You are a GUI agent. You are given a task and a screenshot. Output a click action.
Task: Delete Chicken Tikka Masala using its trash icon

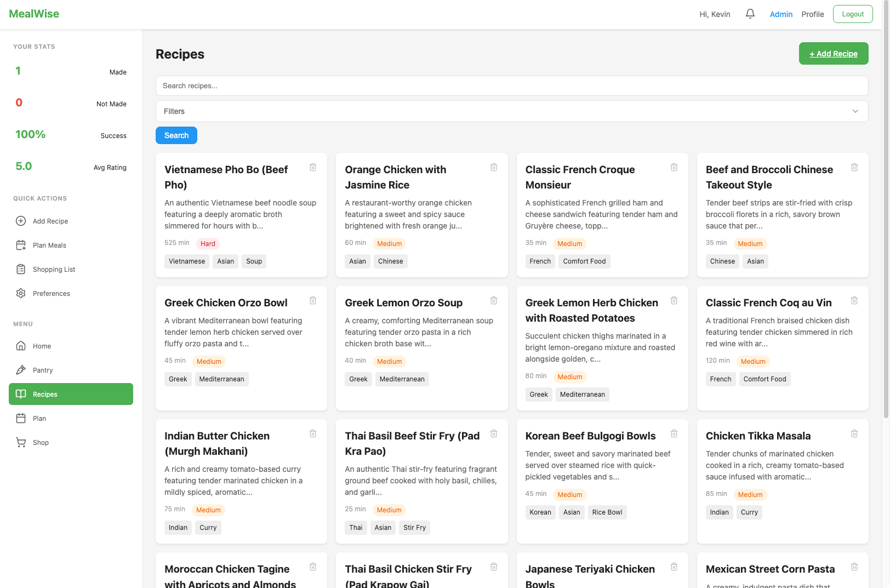(854, 433)
